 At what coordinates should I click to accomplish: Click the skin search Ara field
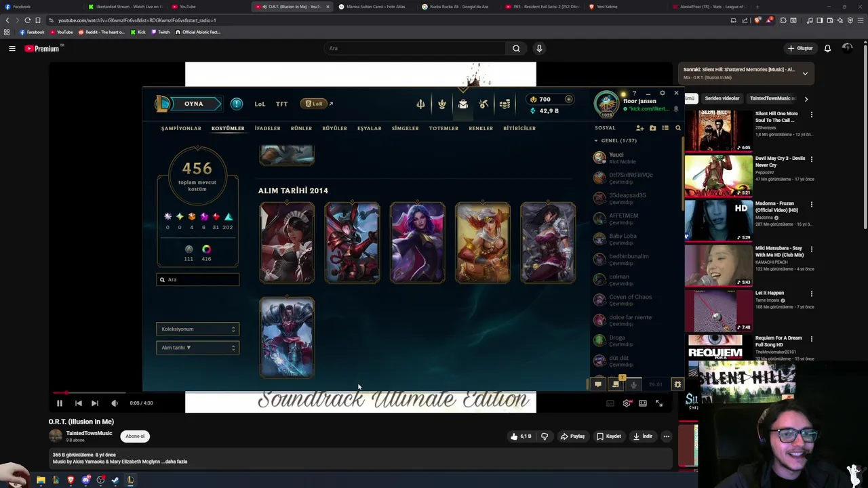(x=197, y=279)
